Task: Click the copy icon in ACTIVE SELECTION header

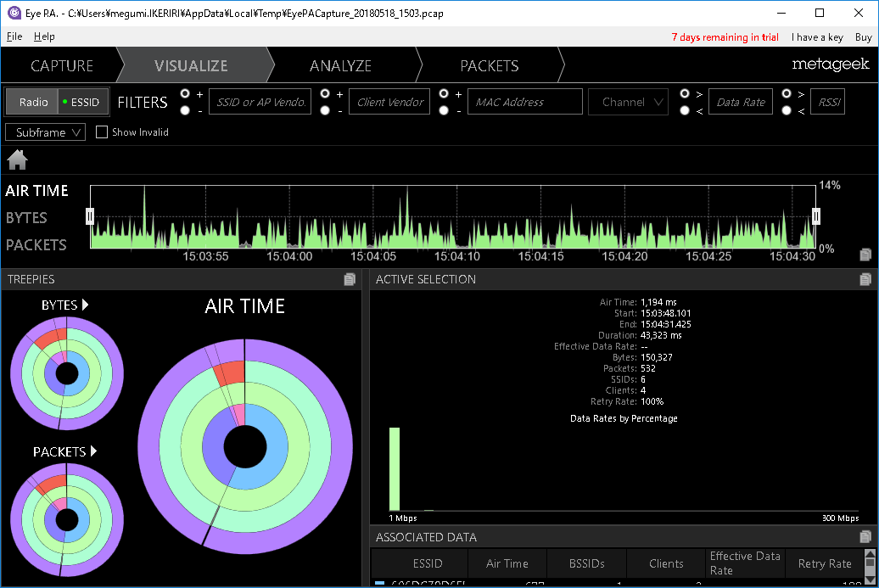Action: pyautogui.click(x=865, y=279)
